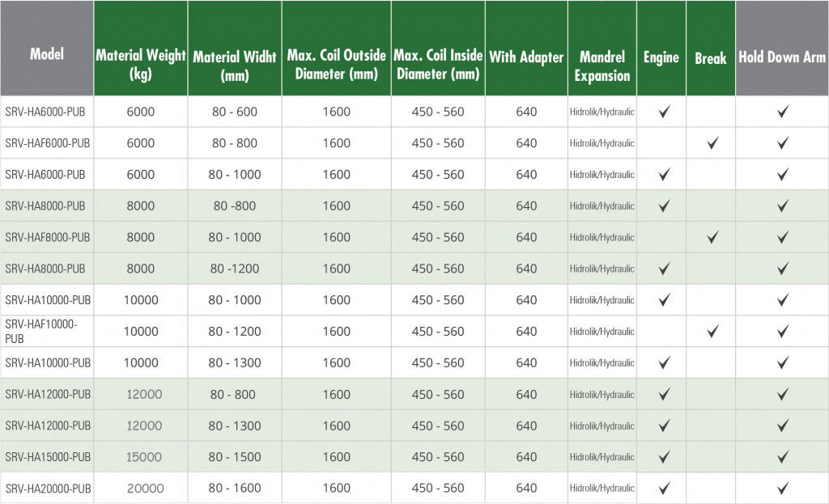The height and width of the screenshot is (504, 829).
Task: Select the Material Weight (kg) header
Action: tap(141, 65)
